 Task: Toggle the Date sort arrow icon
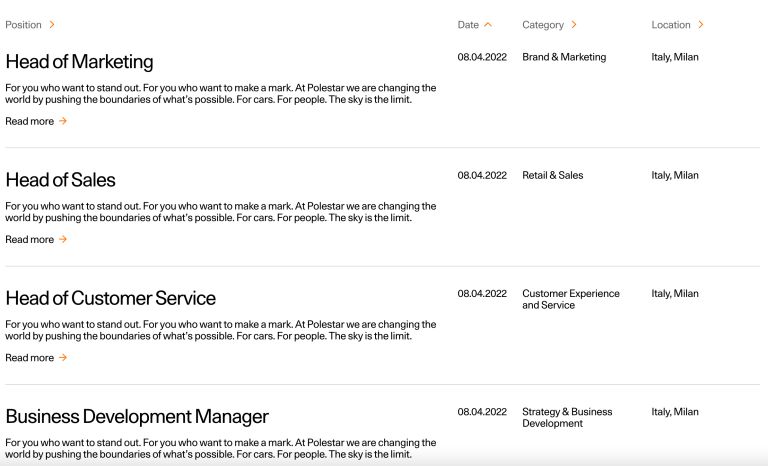coord(488,25)
